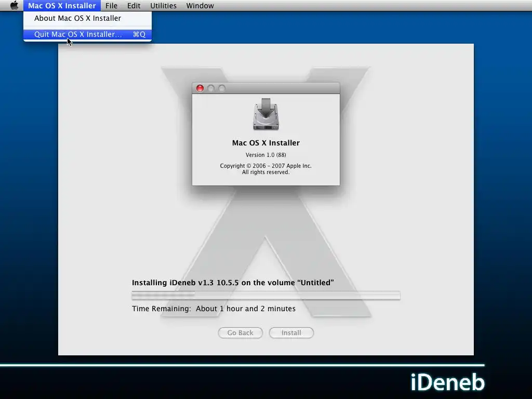
Task: Open the File menu
Action: point(111,5)
